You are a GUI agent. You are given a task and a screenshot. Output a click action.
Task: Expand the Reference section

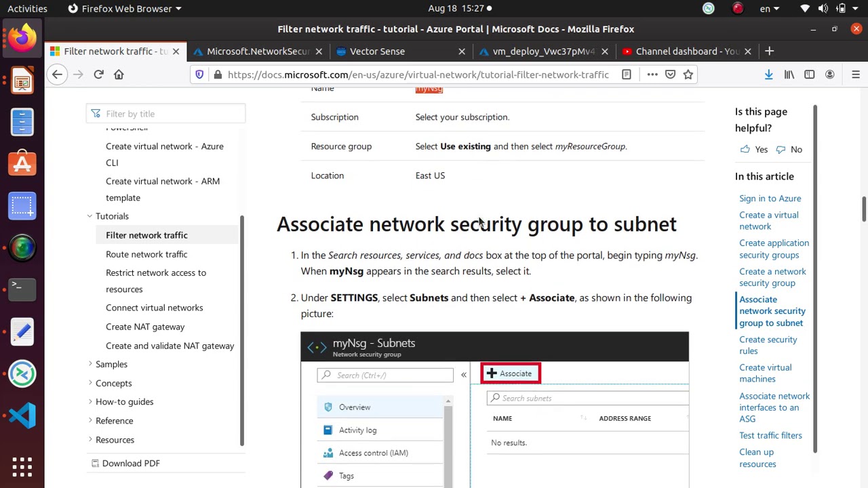pyautogui.click(x=90, y=421)
